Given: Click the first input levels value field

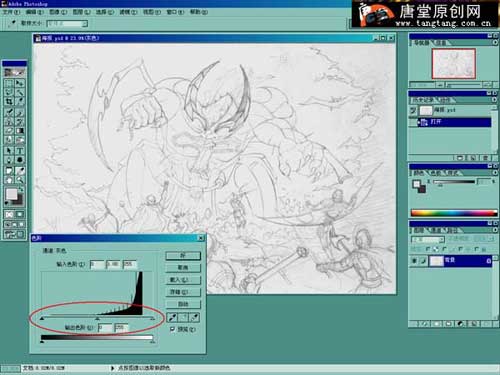Looking at the screenshot, I should pos(97,264).
